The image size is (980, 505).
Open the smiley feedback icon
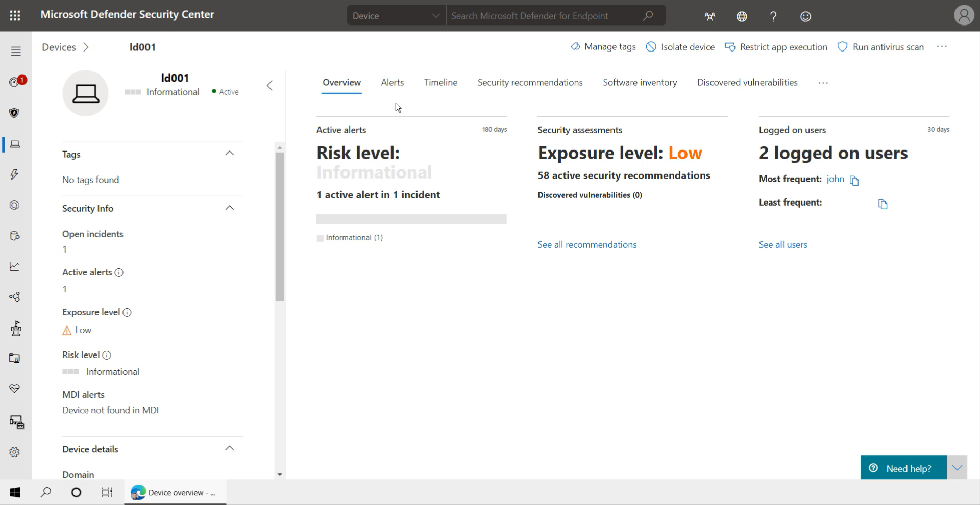tap(805, 16)
